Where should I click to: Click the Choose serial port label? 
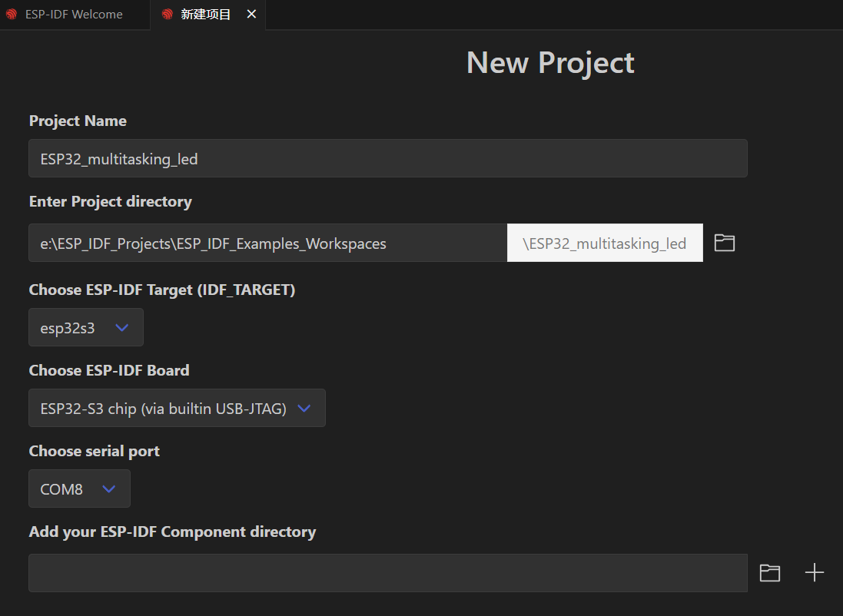[x=94, y=451]
